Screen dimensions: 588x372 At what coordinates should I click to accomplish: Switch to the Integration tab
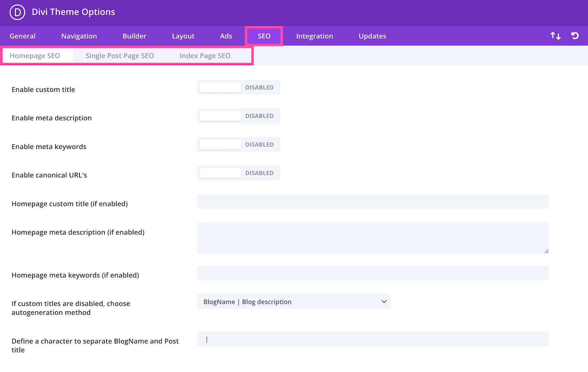tap(314, 36)
